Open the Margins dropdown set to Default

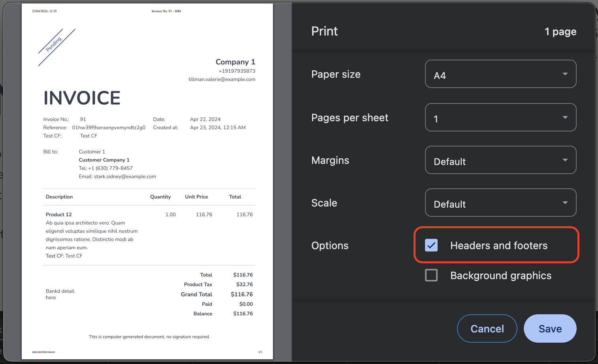click(500, 160)
